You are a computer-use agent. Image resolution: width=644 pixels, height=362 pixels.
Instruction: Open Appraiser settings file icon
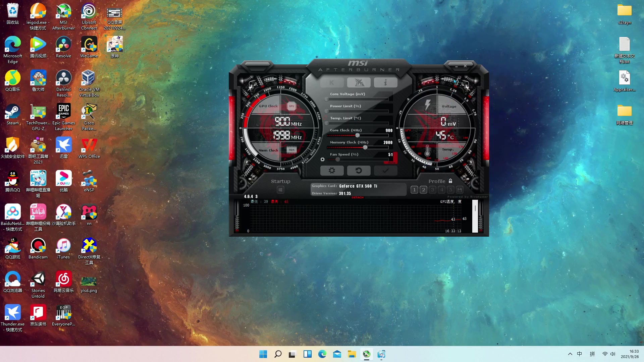click(625, 81)
